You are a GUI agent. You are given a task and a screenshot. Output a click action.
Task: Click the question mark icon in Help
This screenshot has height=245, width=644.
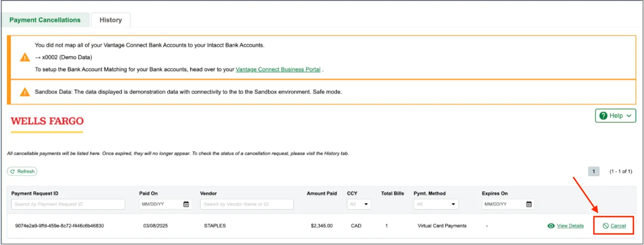pyautogui.click(x=603, y=116)
